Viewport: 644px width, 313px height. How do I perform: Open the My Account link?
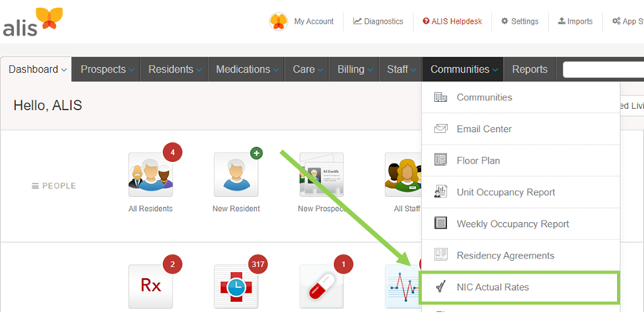click(314, 21)
